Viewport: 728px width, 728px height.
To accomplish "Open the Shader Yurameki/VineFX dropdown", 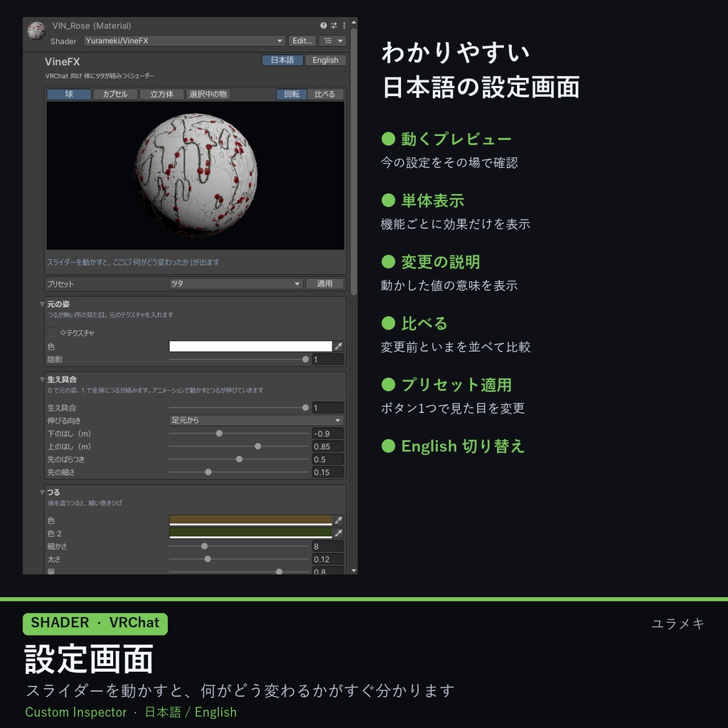I will pos(184,41).
